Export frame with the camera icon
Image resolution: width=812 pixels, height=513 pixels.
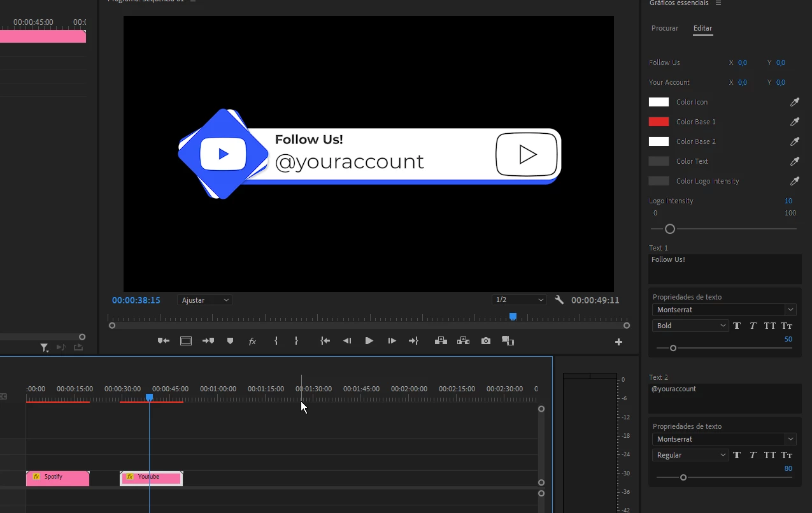coord(486,341)
